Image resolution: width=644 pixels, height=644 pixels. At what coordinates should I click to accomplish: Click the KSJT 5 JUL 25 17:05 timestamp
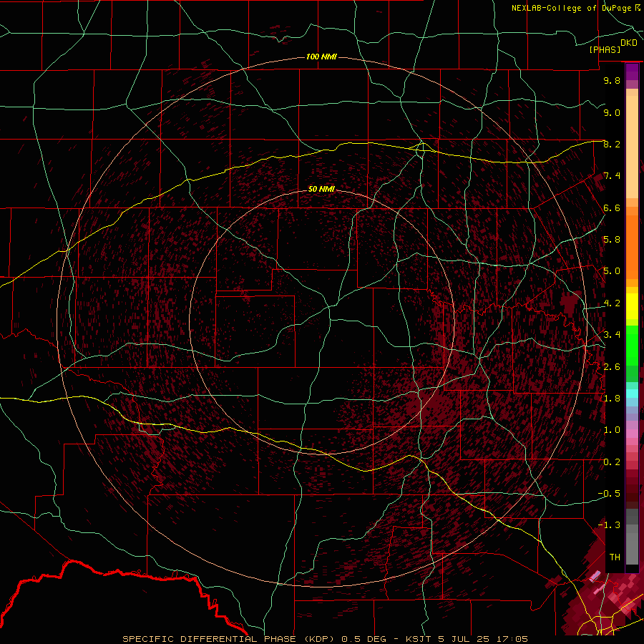tap(467, 639)
